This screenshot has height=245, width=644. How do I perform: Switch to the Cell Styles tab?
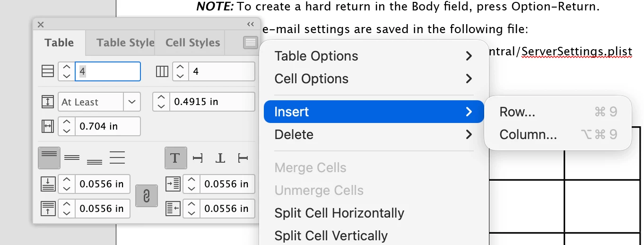(x=193, y=43)
